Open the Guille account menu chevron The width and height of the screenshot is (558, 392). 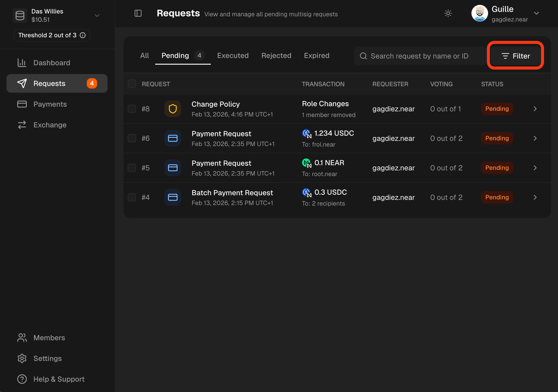point(536,13)
